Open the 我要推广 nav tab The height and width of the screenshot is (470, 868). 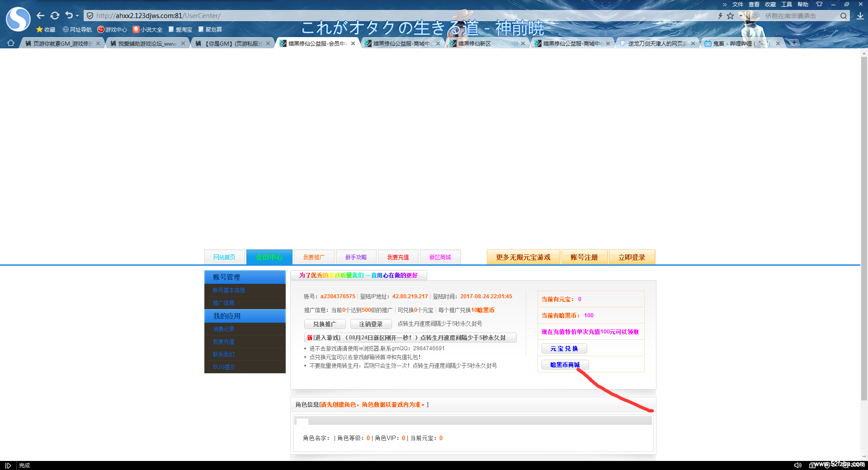tap(314, 257)
